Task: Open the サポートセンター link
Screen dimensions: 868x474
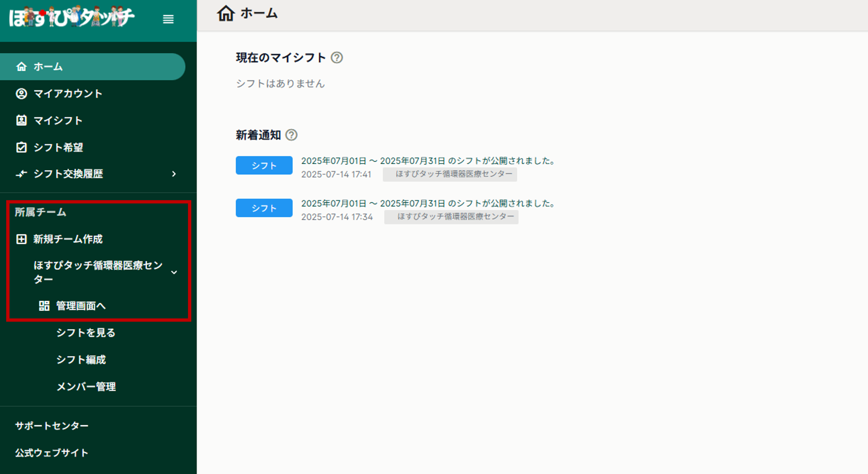Action: point(51,426)
